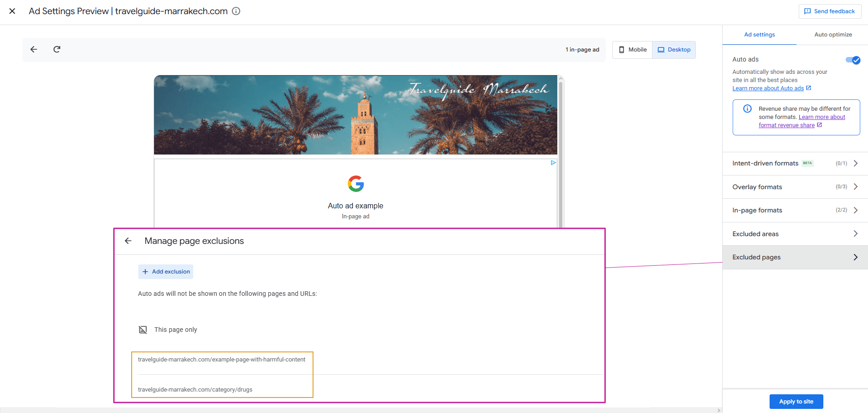Select the Excluded areas label
The height and width of the screenshot is (413, 868).
coord(755,234)
